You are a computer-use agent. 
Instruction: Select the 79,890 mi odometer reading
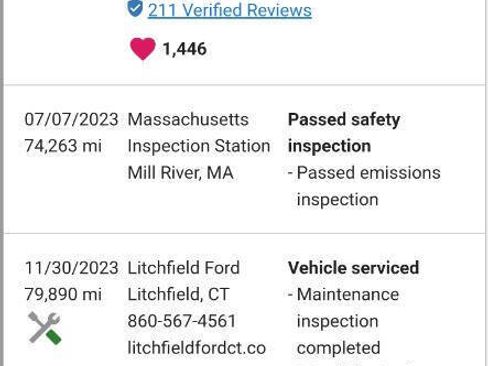pyautogui.click(x=63, y=294)
